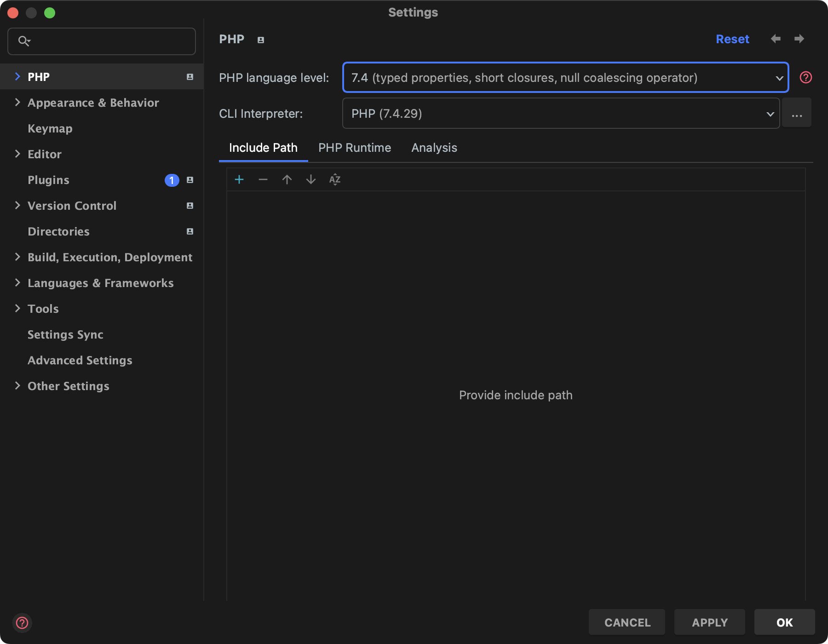The height and width of the screenshot is (644, 828).
Task: Open Settings Sync page
Action: [102, 334]
